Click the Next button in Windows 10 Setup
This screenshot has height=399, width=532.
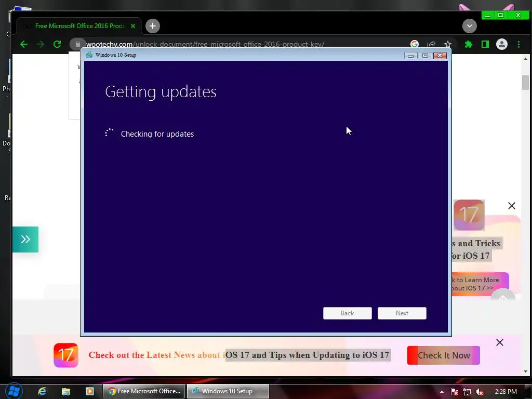402,313
